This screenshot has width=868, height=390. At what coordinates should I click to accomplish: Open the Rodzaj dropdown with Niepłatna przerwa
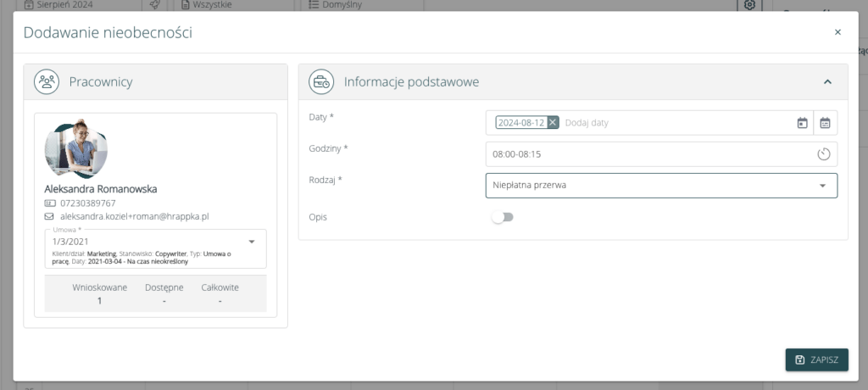661,186
